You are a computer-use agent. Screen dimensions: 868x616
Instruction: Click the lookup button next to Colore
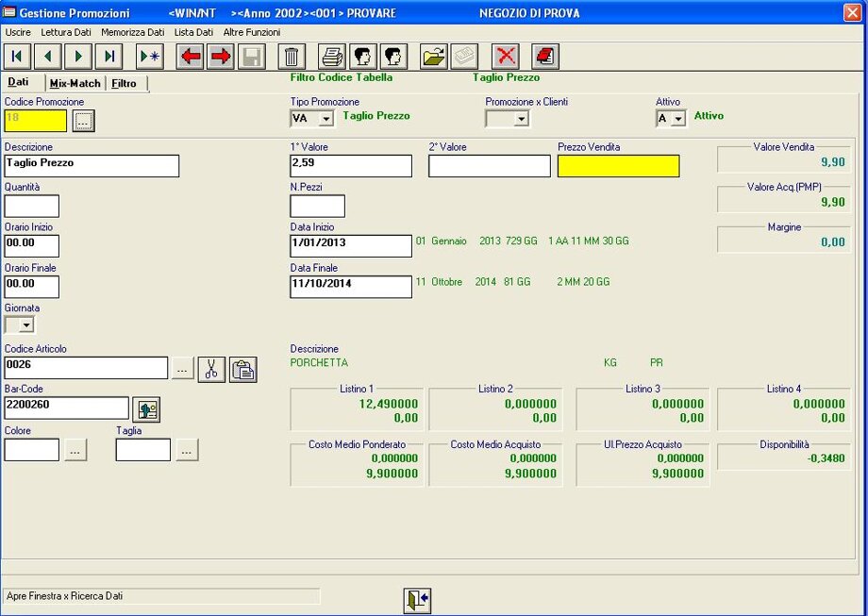[76, 451]
